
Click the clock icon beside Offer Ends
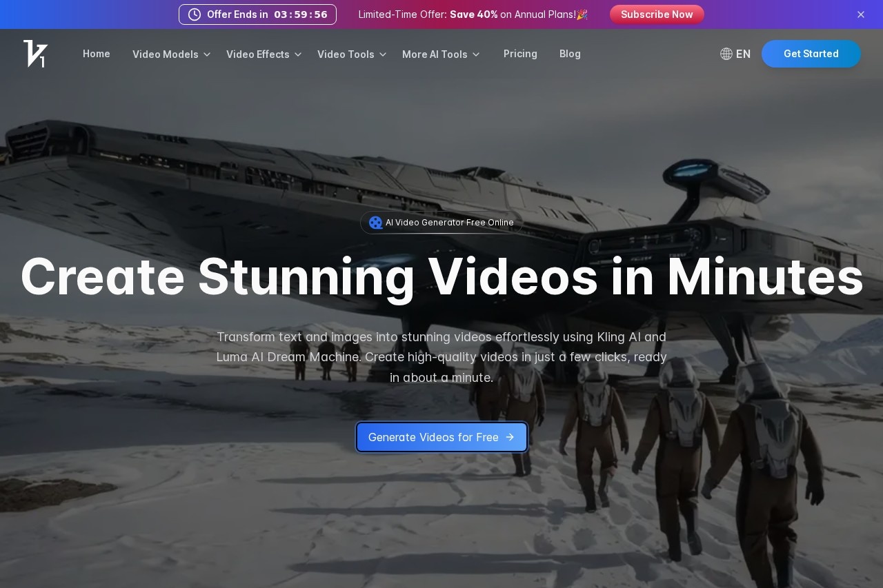click(195, 14)
